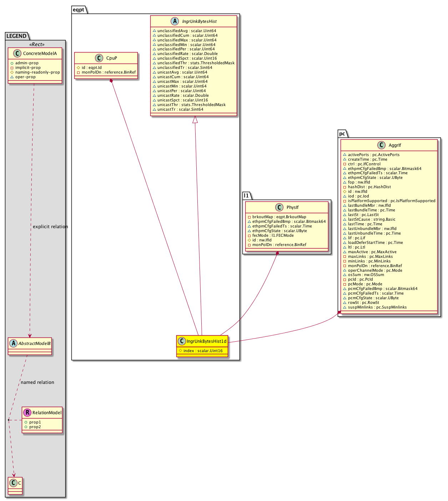448x501 pixels.
Task: Click the index : scalar.Uint16 attribute
Action: click(x=203, y=351)
